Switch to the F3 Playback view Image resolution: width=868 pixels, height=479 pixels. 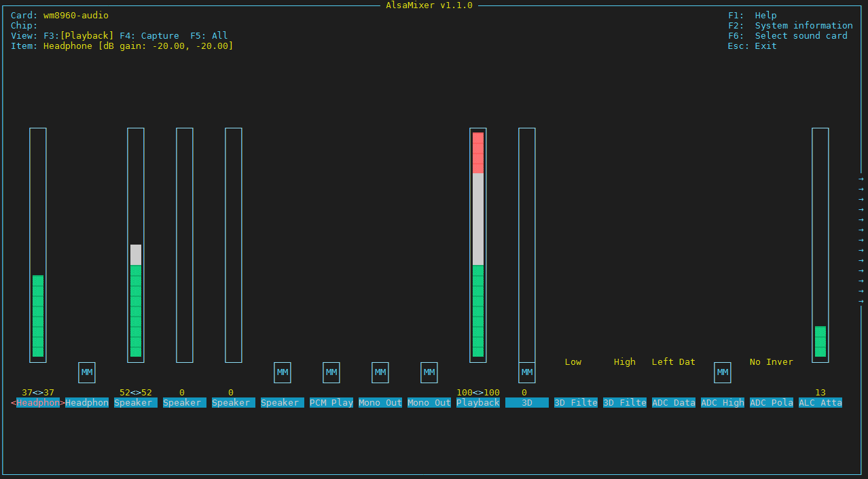click(x=79, y=36)
